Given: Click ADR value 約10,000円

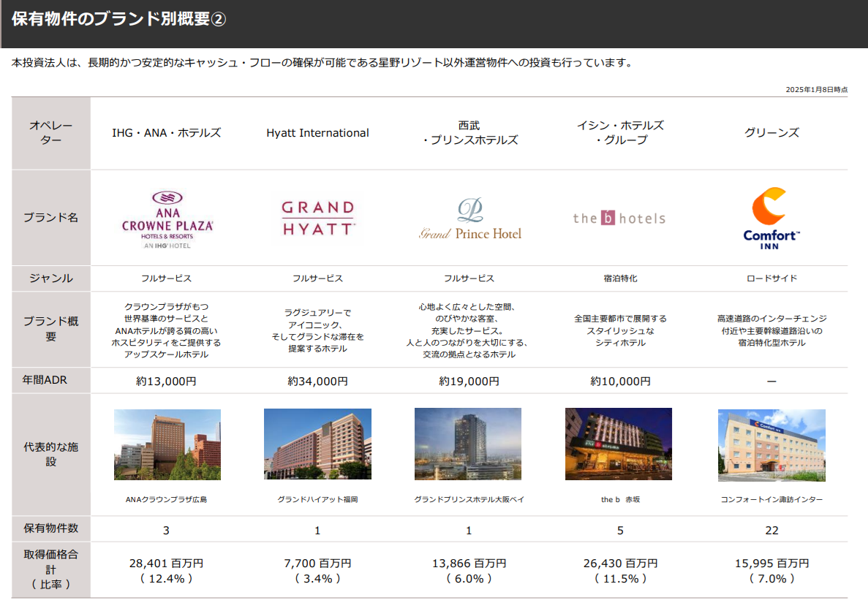Looking at the screenshot, I should (x=621, y=381).
